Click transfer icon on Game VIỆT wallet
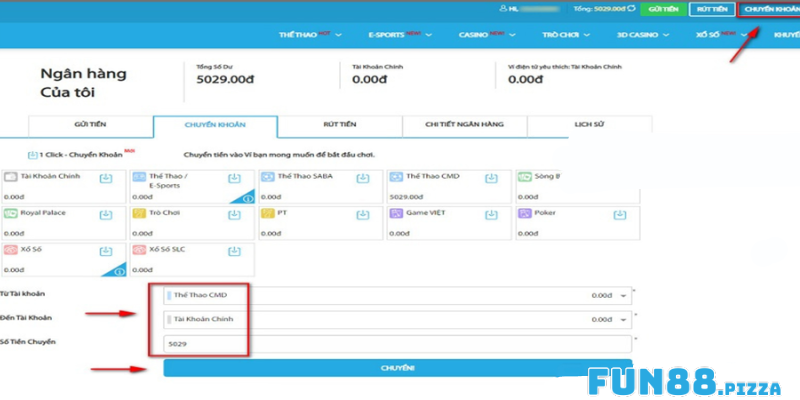 tap(491, 214)
